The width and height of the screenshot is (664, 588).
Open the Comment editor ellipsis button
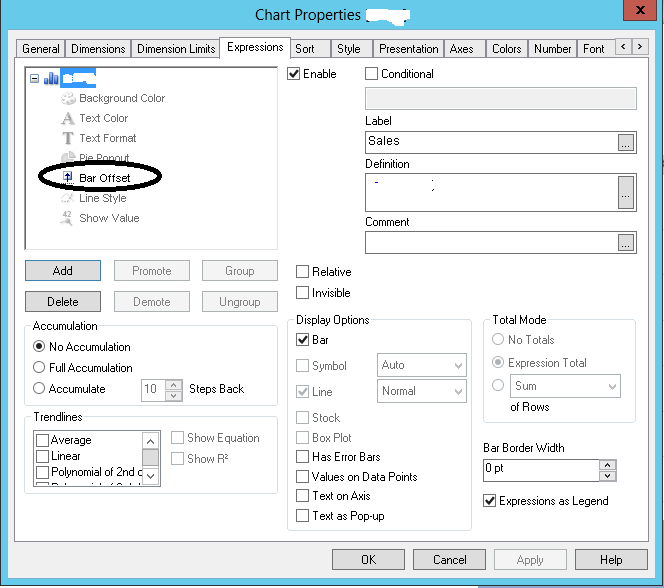(625, 243)
